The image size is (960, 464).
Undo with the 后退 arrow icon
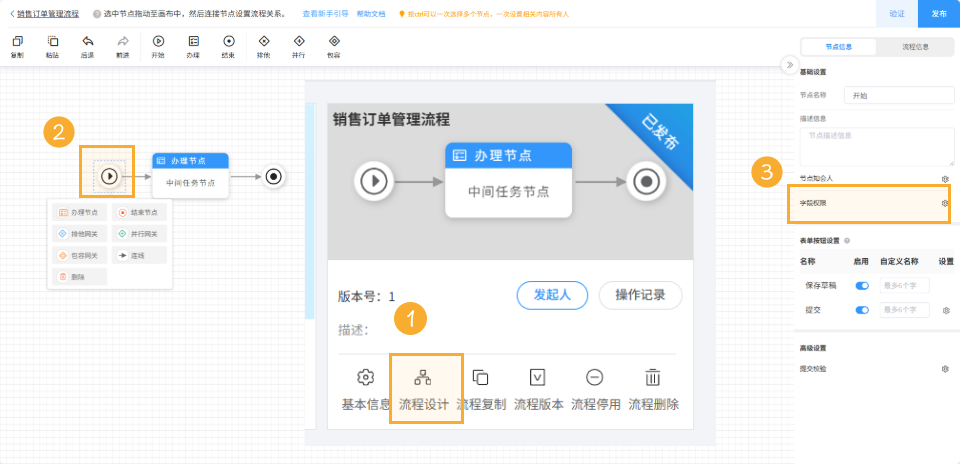[x=88, y=42]
